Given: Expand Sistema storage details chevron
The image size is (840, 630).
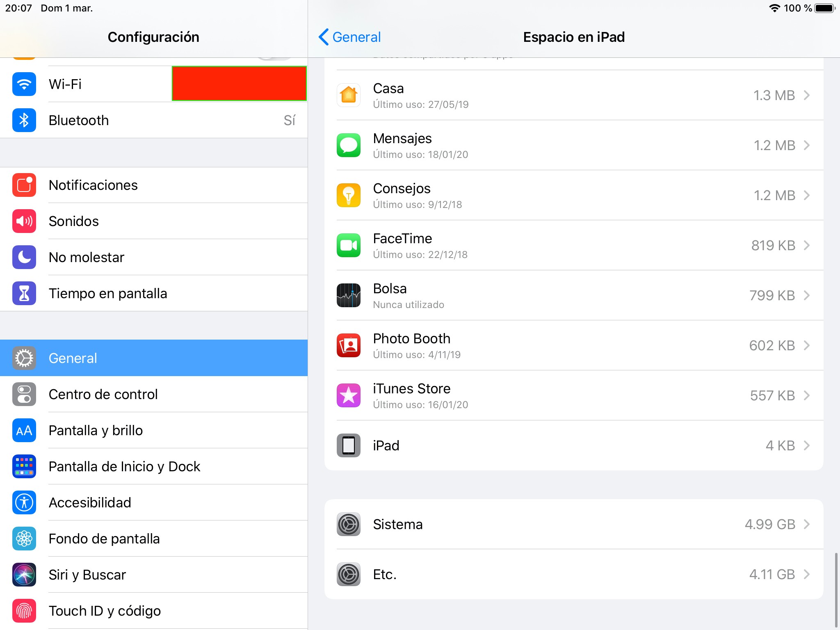Looking at the screenshot, I should (806, 524).
